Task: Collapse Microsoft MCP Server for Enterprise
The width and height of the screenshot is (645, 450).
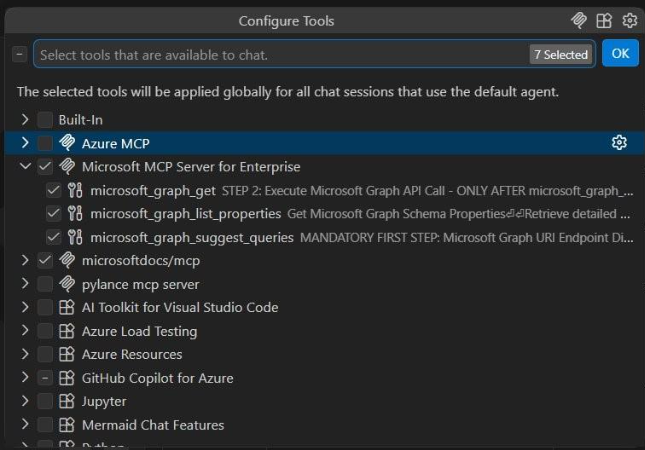Action: [25, 166]
